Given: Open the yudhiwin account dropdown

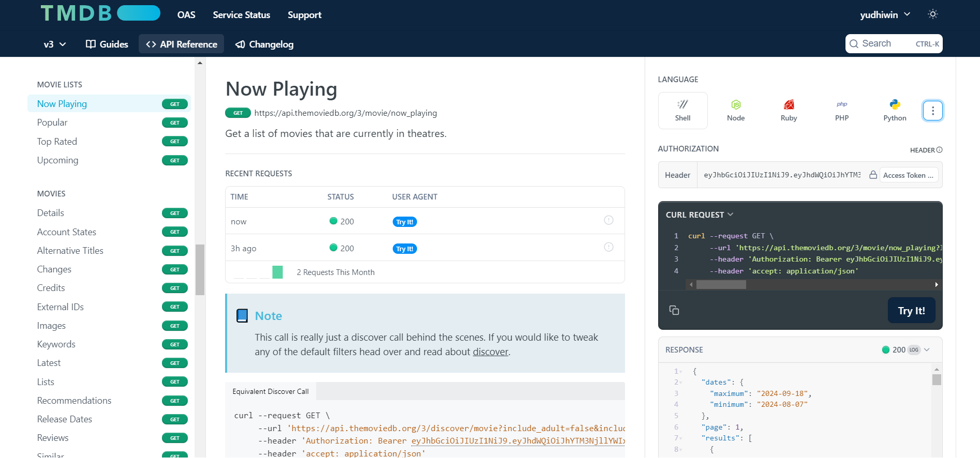Looking at the screenshot, I should point(885,15).
